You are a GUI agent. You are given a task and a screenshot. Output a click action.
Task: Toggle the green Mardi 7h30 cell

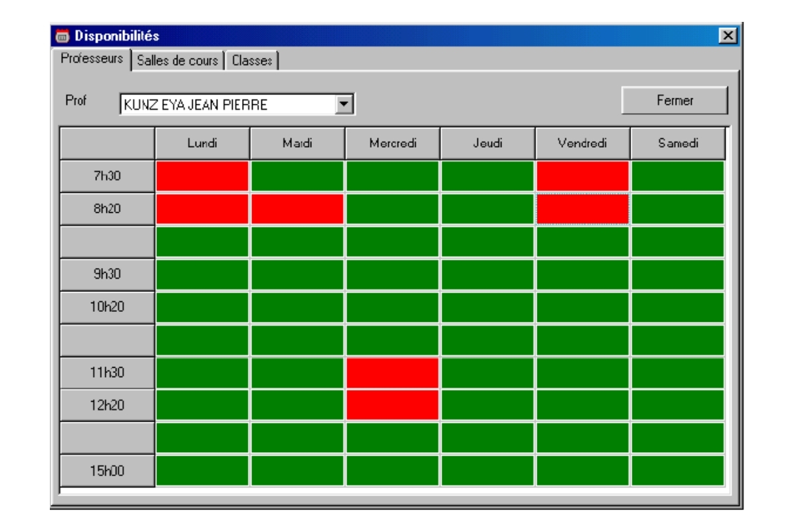pos(297,176)
